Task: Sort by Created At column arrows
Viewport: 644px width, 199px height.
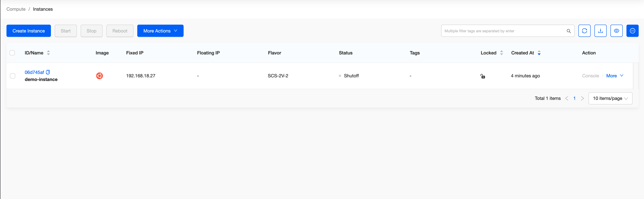Action: coord(539,53)
